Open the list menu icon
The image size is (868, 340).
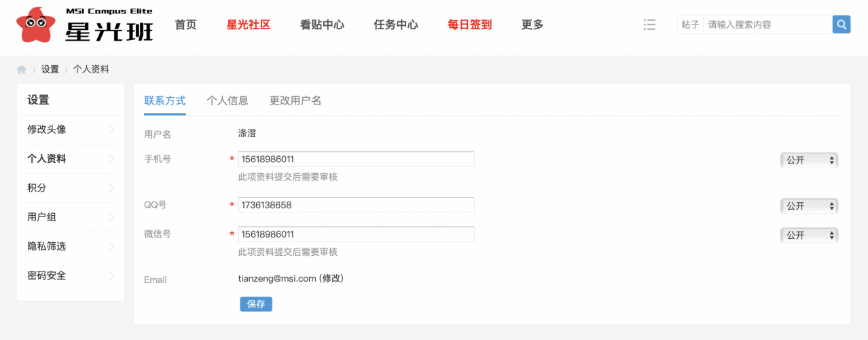tap(649, 24)
